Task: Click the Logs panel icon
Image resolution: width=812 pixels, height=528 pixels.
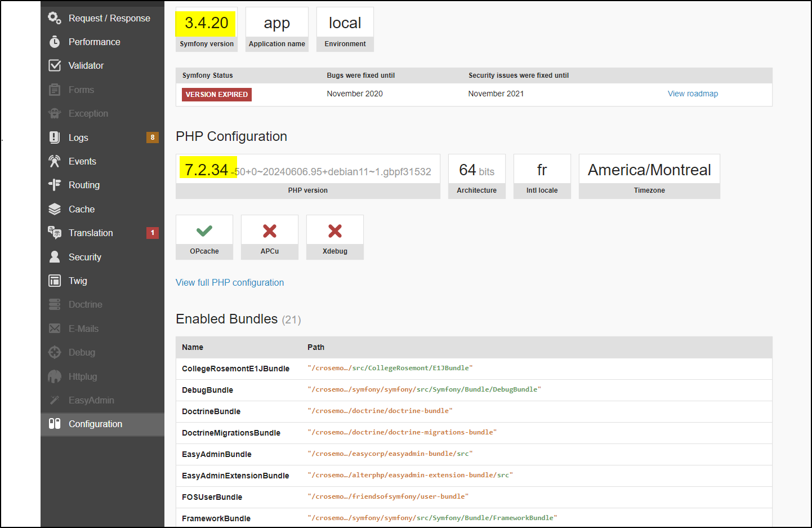Action: (55, 137)
